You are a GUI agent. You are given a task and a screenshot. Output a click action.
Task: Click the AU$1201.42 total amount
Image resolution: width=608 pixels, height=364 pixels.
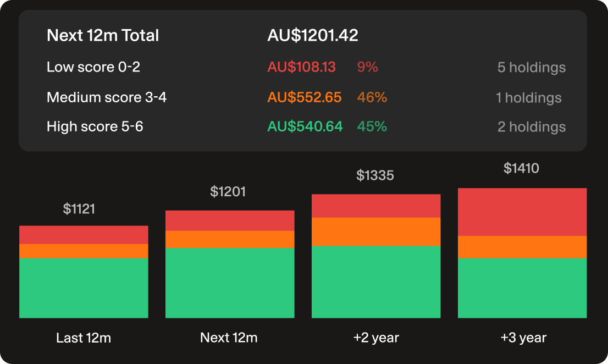pyautogui.click(x=313, y=36)
